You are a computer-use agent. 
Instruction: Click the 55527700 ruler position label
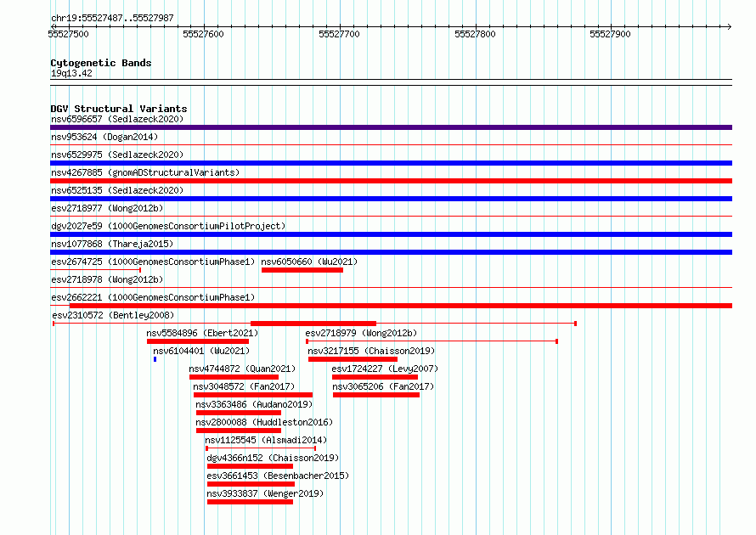[339, 34]
